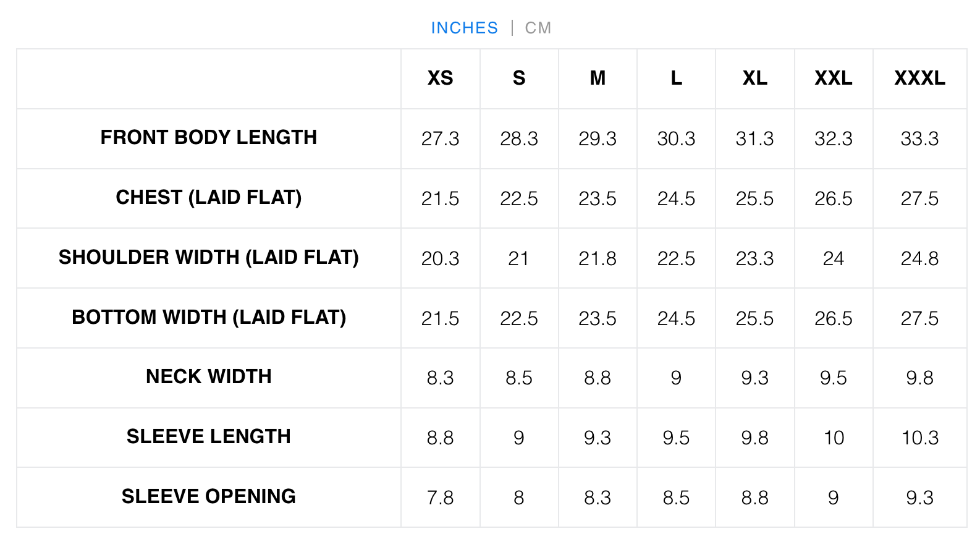This screenshot has width=980, height=555.
Task: Select the 20.3 shoulder width value
Action: [440, 258]
